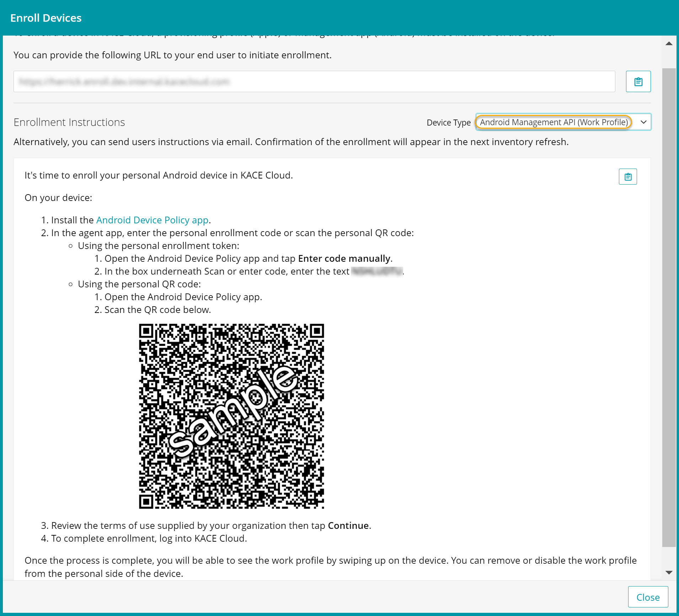Viewport: 679px width, 616px height.
Task: Copy the enrollment instructions to clipboard
Action: [628, 177]
